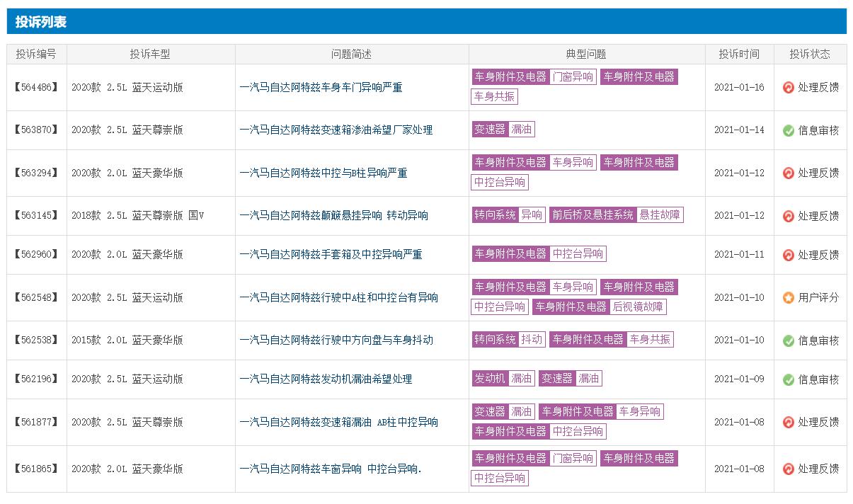Click 抖动 tag in row 562538
The height and width of the screenshot is (504, 853).
point(532,340)
